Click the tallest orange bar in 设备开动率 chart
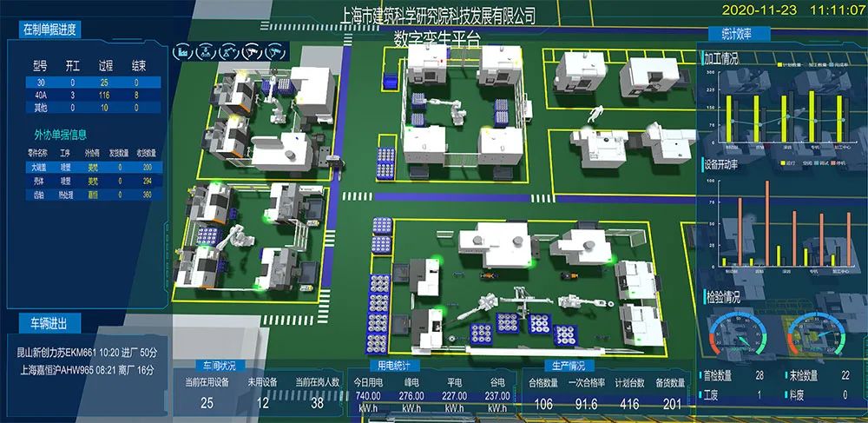The height and width of the screenshot is (423, 868). coord(766,223)
